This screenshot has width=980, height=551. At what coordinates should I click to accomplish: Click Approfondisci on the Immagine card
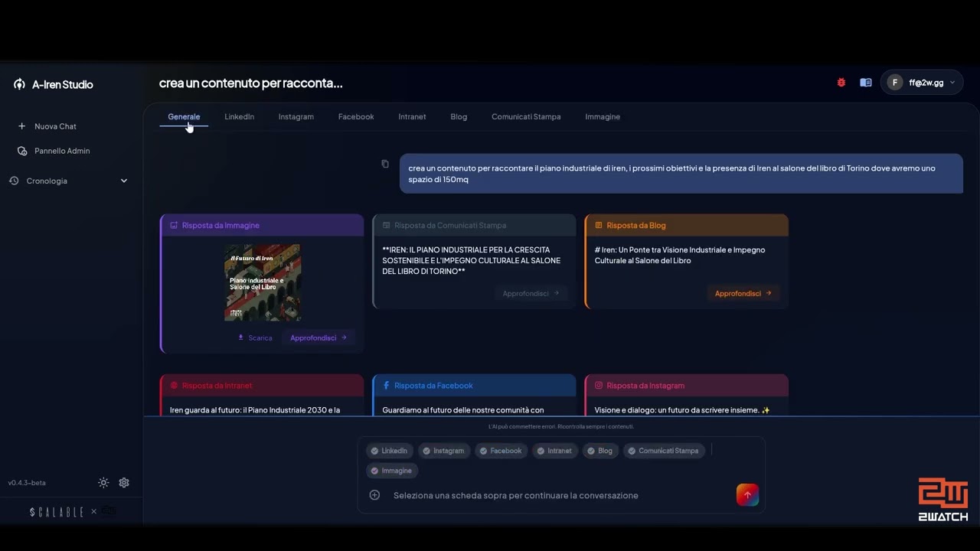[318, 337]
